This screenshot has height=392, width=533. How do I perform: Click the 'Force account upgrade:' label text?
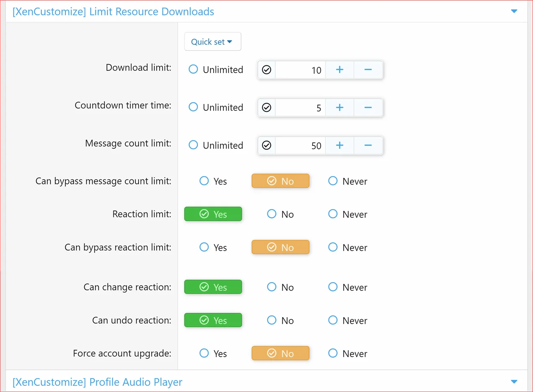[122, 353]
